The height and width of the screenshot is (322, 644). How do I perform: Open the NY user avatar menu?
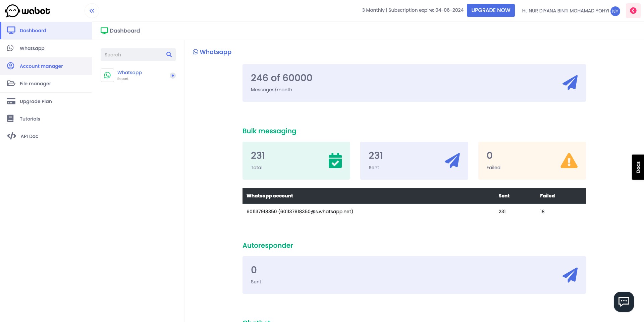click(615, 11)
